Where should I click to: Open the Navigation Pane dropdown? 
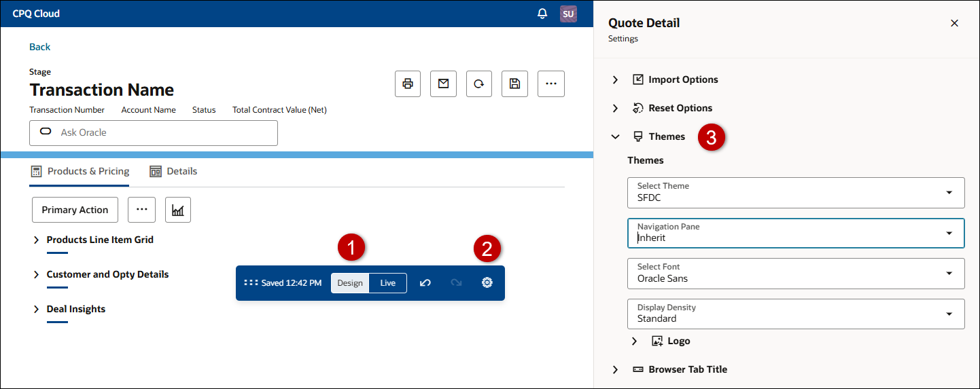point(796,233)
